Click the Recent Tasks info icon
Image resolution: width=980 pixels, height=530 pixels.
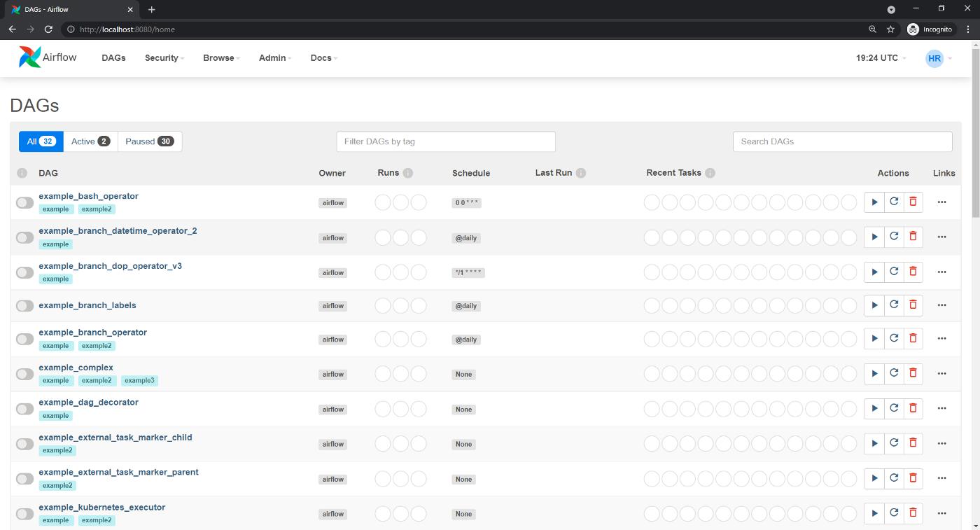click(710, 173)
